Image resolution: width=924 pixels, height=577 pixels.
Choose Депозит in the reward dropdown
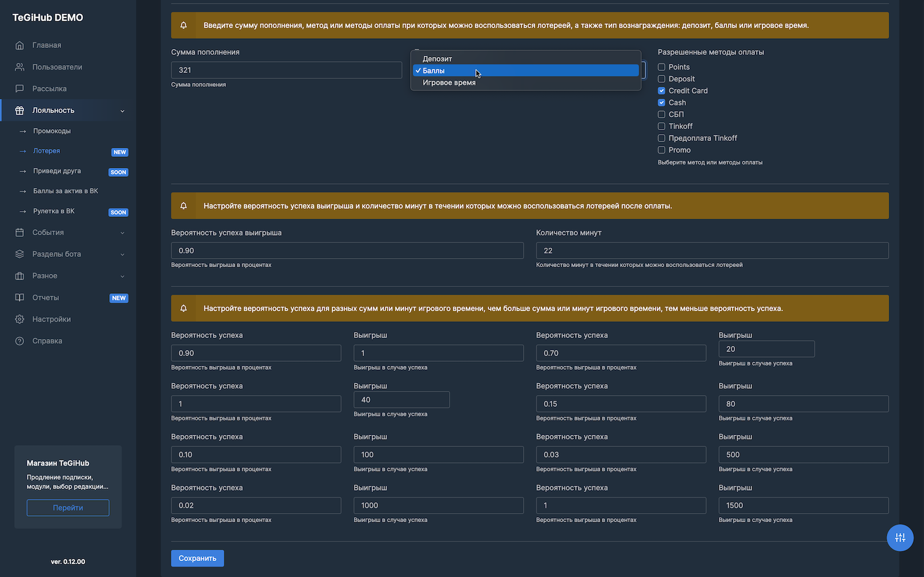[525, 59]
